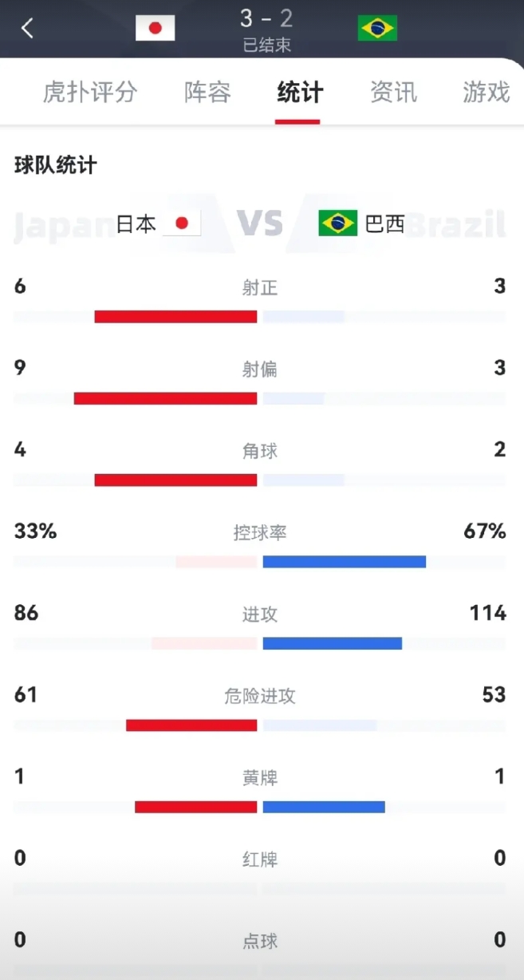Open the 资讯 tab
Image resolution: width=524 pixels, height=980 pixels.
coord(393,92)
